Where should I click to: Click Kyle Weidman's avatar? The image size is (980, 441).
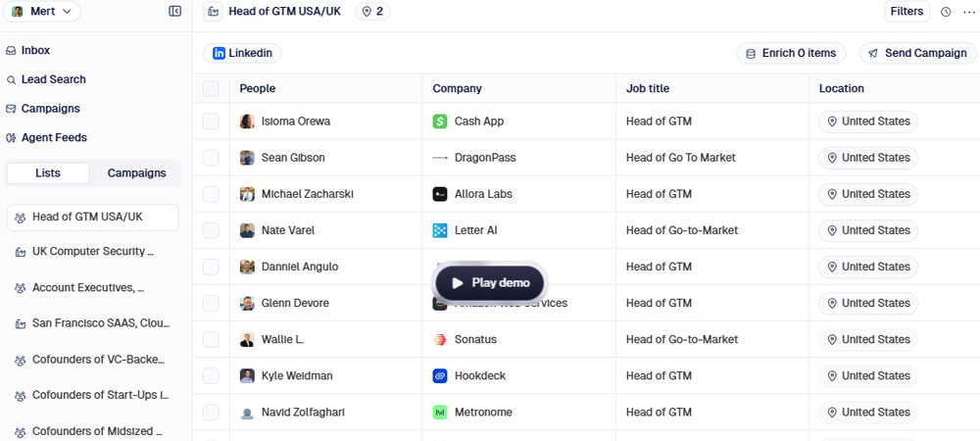248,375
